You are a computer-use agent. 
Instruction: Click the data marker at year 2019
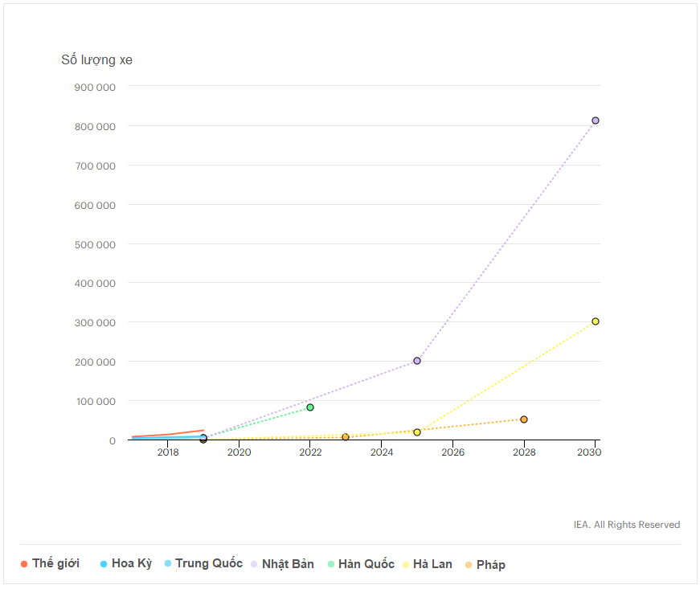[x=203, y=438]
